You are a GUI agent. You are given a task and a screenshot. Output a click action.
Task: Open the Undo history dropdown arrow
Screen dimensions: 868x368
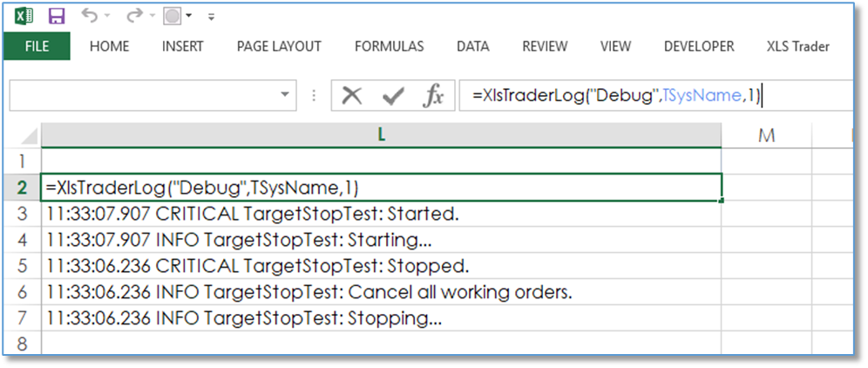pyautogui.click(x=106, y=17)
